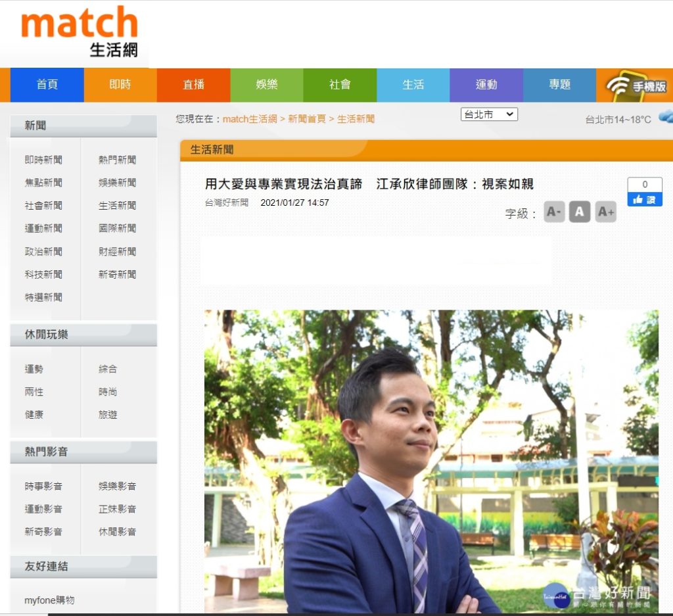Open the 手機版 mobile version icon
Screen dimensions: 673x616
(636, 85)
